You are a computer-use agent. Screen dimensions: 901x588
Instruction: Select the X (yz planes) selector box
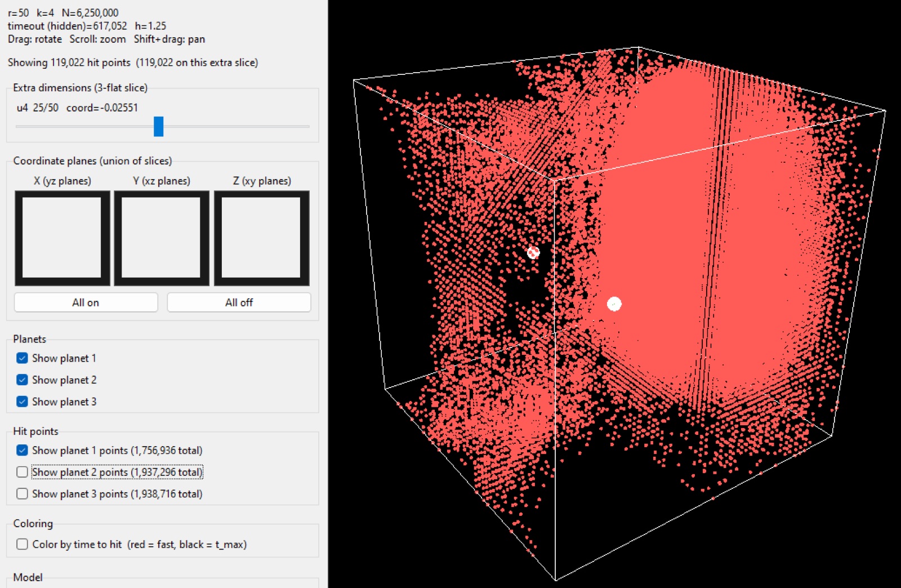pyautogui.click(x=62, y=238)
